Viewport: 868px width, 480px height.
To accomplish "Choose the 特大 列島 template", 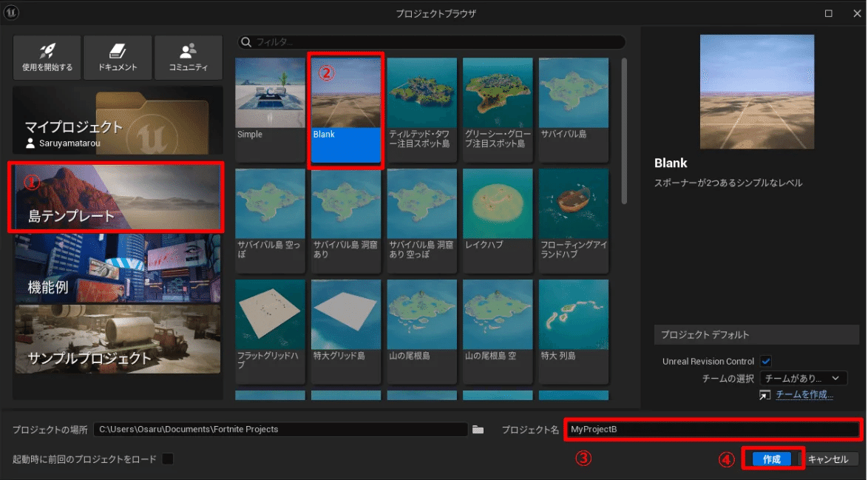I will 574,331.
